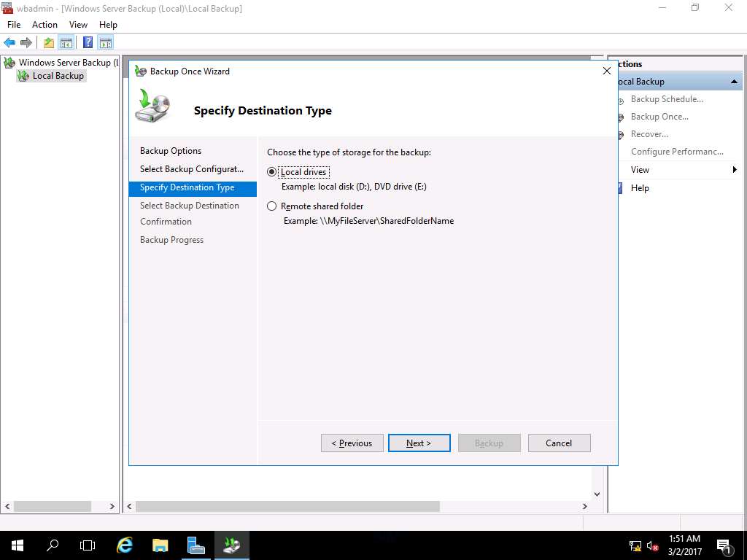Go to the Backup Options wizard step
The image size is (747, 560).
(171, 151)
